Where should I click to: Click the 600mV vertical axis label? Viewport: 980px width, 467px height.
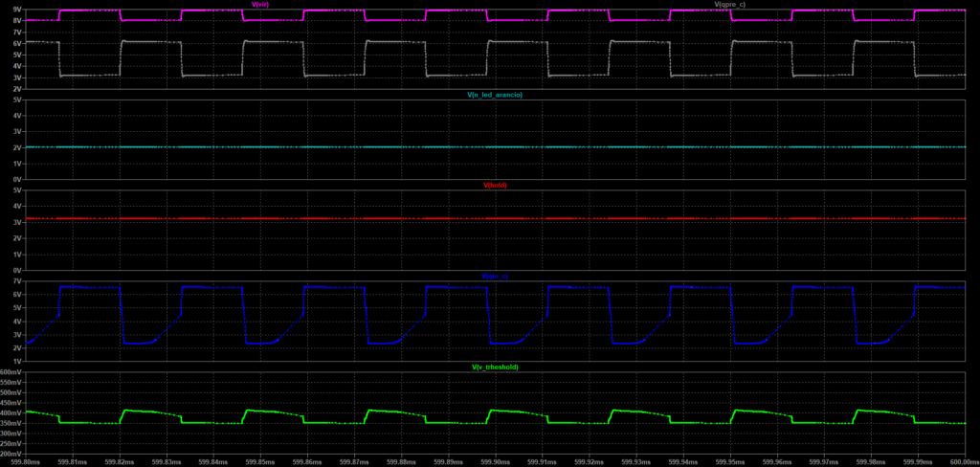pyautogui.click(x=11, y=372)
